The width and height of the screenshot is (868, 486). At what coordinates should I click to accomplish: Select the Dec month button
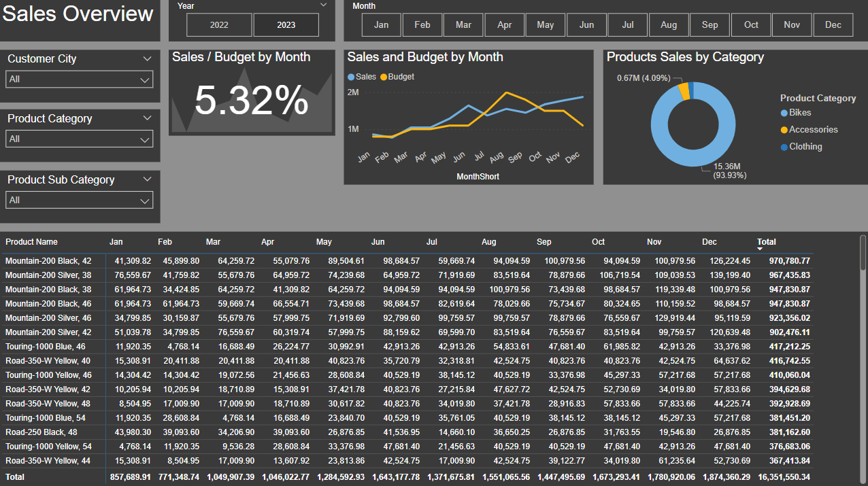833,25
